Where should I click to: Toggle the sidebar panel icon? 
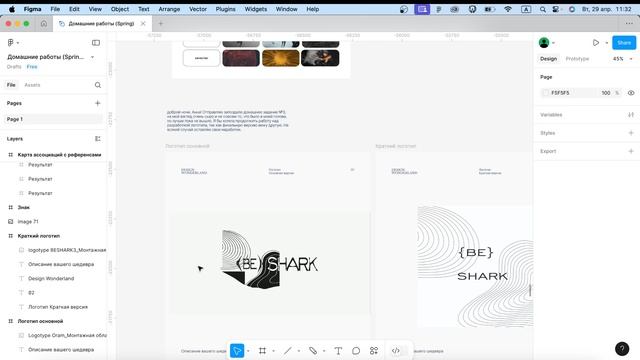96,42
